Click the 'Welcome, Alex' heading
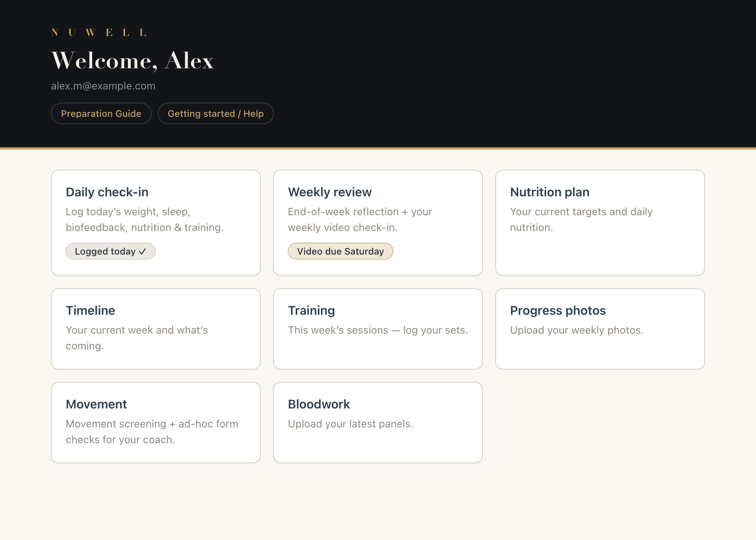Image resolution: width=756 pixels, height=540 pixels. pos(132,61)
